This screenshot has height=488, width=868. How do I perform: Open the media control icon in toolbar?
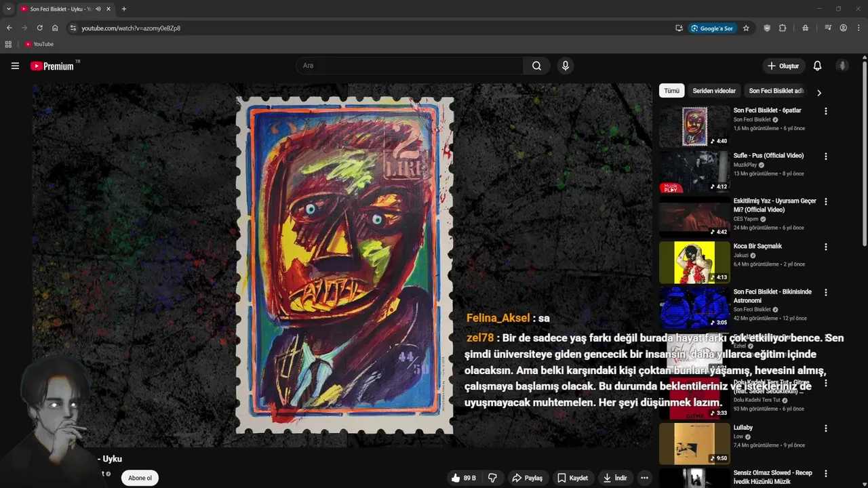click(828, 28)
